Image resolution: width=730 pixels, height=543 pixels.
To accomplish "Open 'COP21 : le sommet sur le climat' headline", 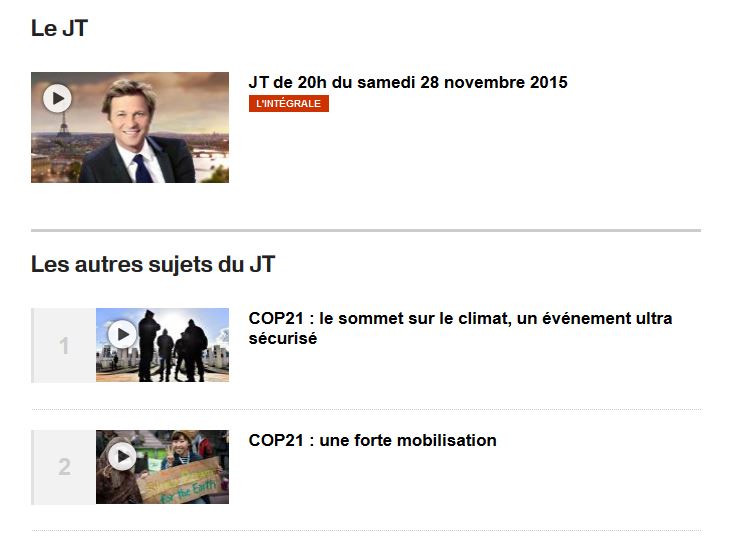I will pos(460,328).
